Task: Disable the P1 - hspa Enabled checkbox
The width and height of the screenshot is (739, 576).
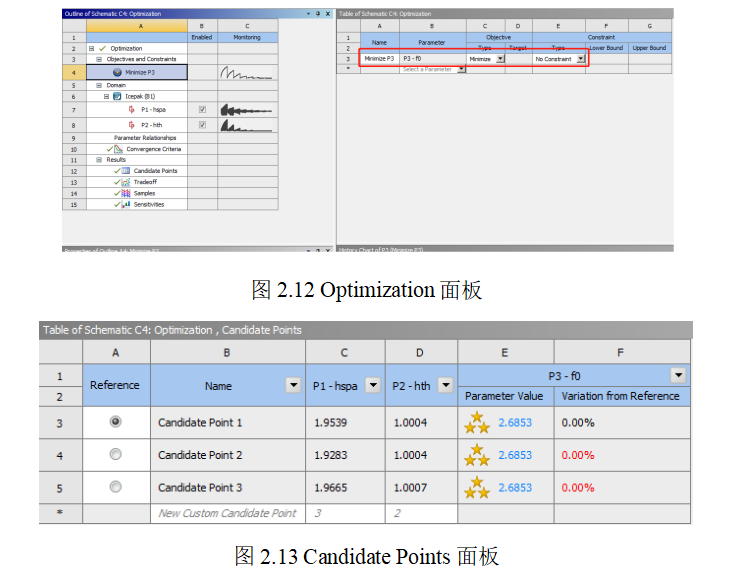Action: click(202, 109)
